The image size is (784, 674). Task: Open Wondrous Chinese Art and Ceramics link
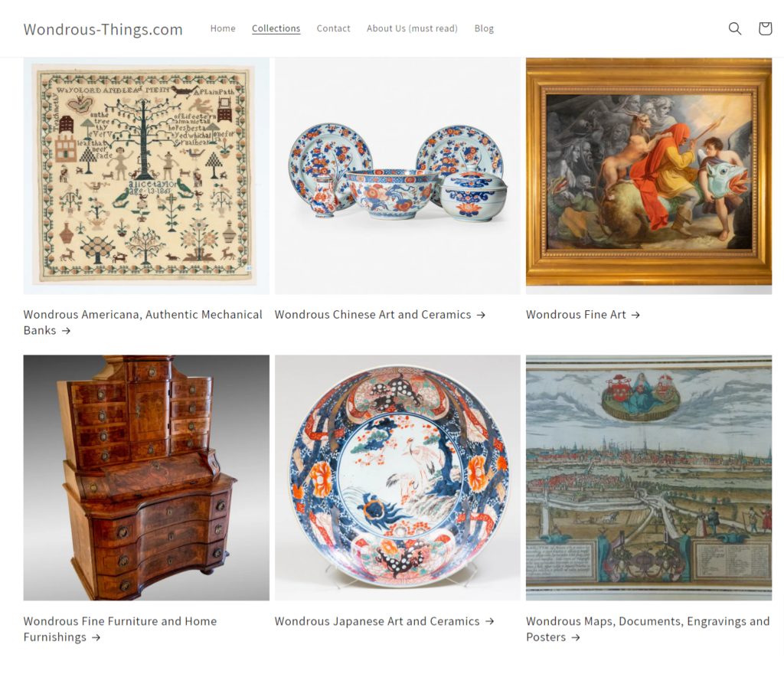(x=373, y=315)
